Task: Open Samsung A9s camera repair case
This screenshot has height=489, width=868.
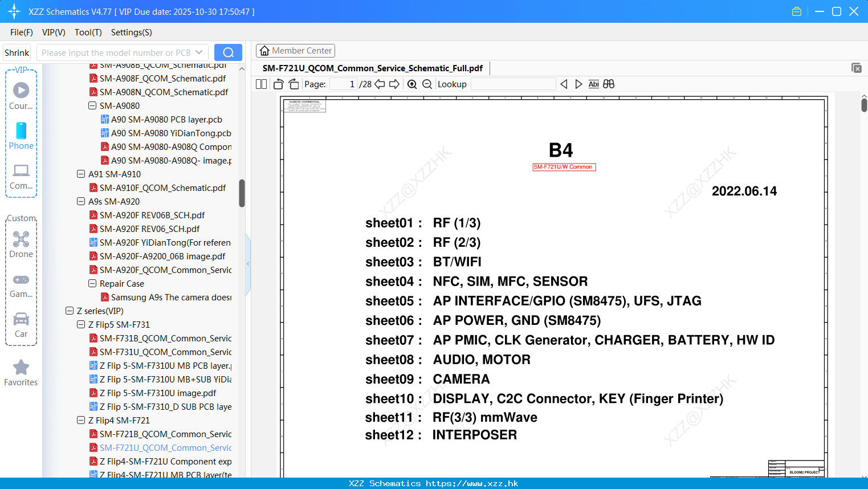Action: point(171,297)
